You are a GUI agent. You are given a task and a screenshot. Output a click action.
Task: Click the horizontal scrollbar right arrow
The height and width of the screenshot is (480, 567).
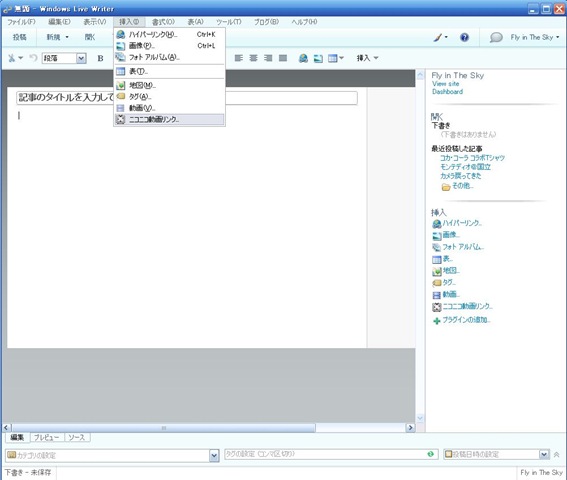pos(410,428)
